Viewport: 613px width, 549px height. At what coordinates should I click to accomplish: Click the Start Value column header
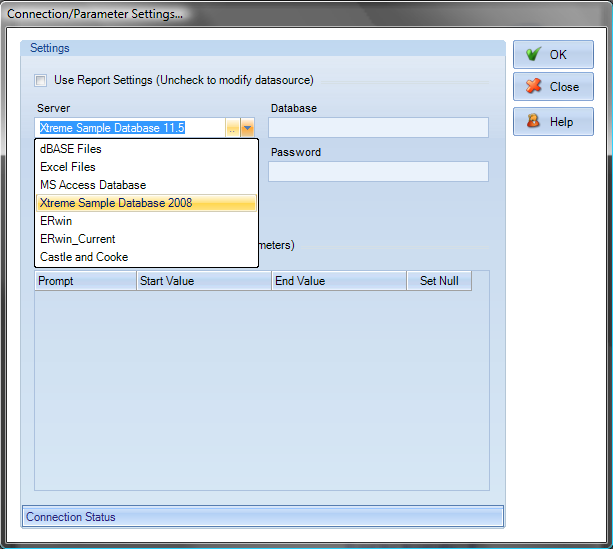204,281
